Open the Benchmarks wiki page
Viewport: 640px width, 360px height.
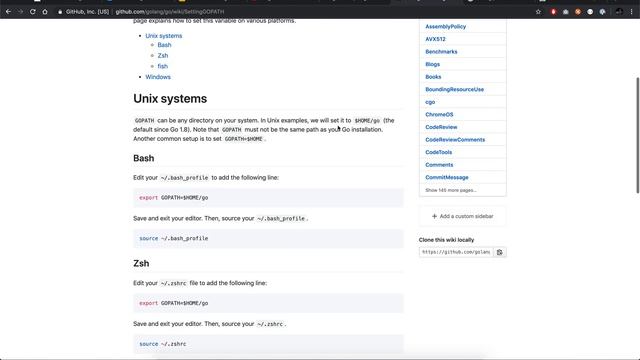(441, 52)
